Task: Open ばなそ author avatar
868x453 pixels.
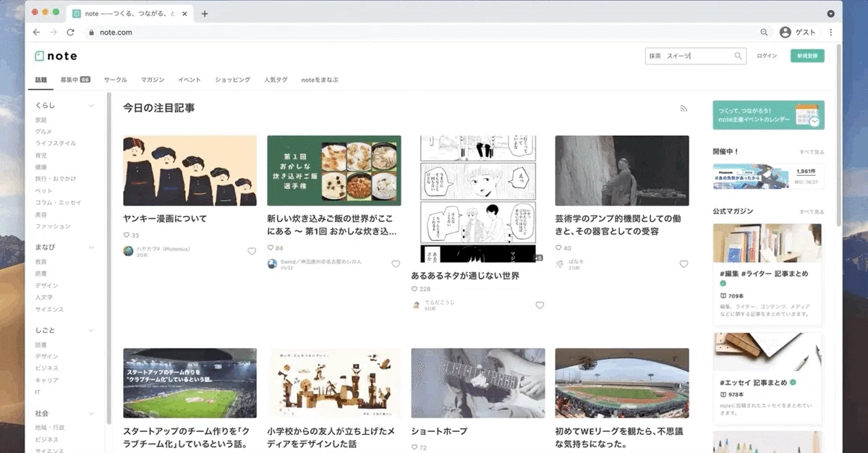Action: coord(560,264)
